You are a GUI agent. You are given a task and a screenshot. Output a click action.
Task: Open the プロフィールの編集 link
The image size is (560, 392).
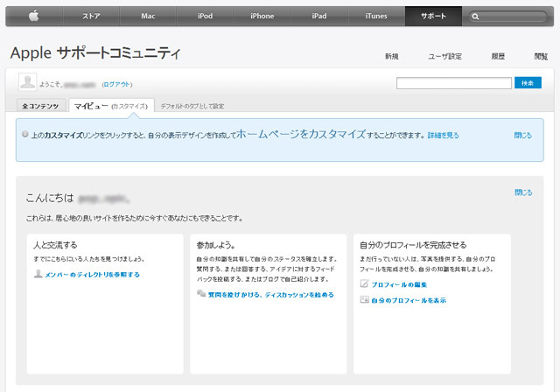(399, 285)
